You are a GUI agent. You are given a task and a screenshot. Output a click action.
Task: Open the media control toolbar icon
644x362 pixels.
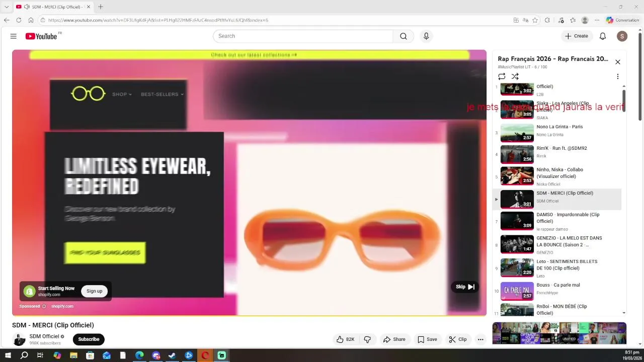561,20
